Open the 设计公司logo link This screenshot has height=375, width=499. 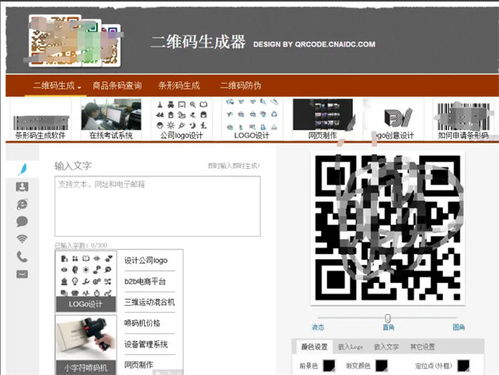146,260
